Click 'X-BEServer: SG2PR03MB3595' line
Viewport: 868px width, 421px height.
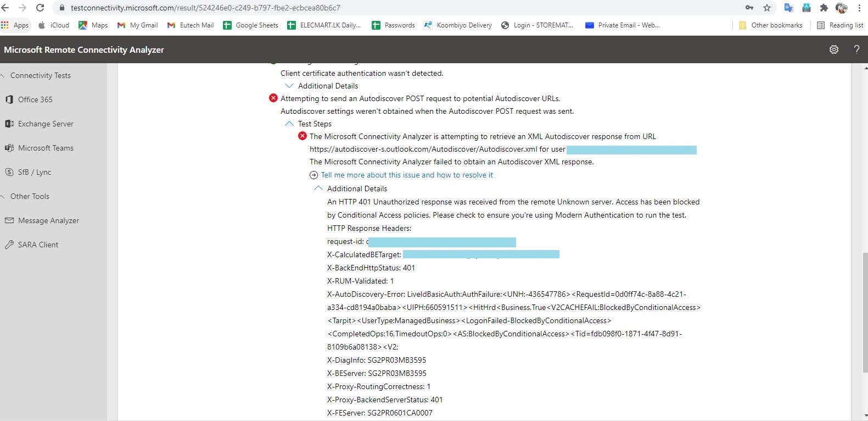point(377,373)
